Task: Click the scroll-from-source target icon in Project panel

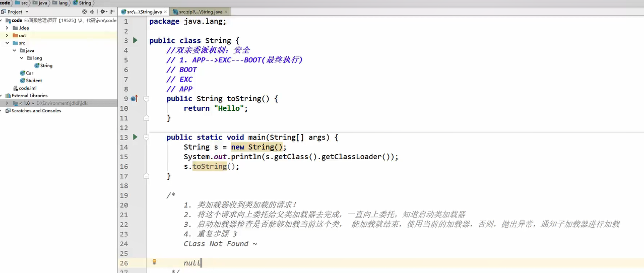Action: pos(85,12)
